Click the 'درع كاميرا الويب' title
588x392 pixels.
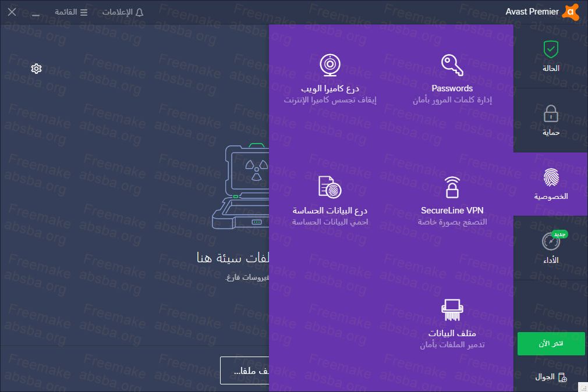(330, 88)
